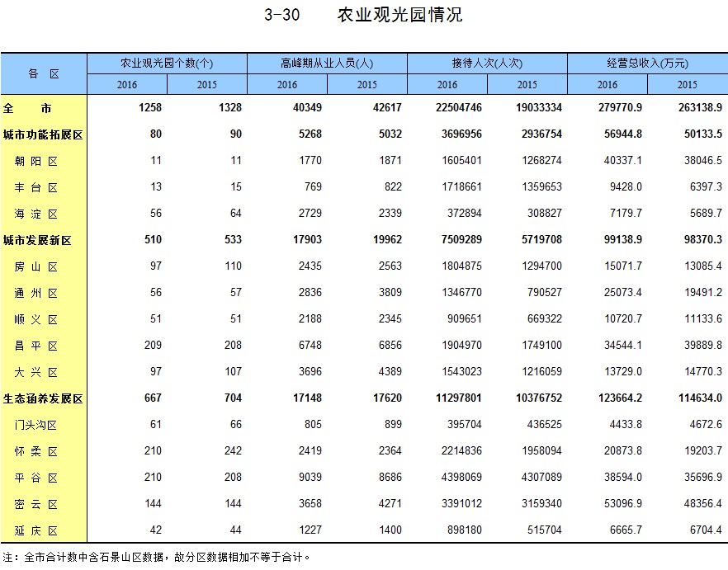Click 怀柔区 park count 242
728x570 pixels.
pyautogui.click(x=233, y=451)
